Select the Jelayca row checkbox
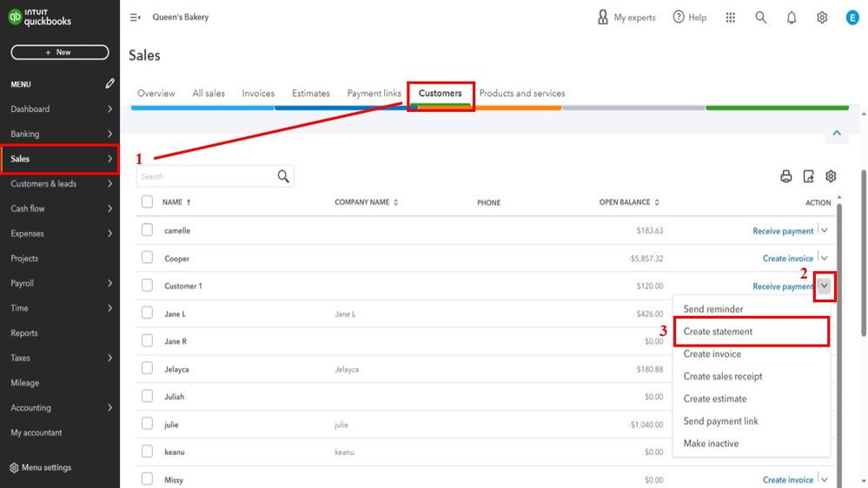The width and height of the screenshot is (868, 488). coord(147,368)
